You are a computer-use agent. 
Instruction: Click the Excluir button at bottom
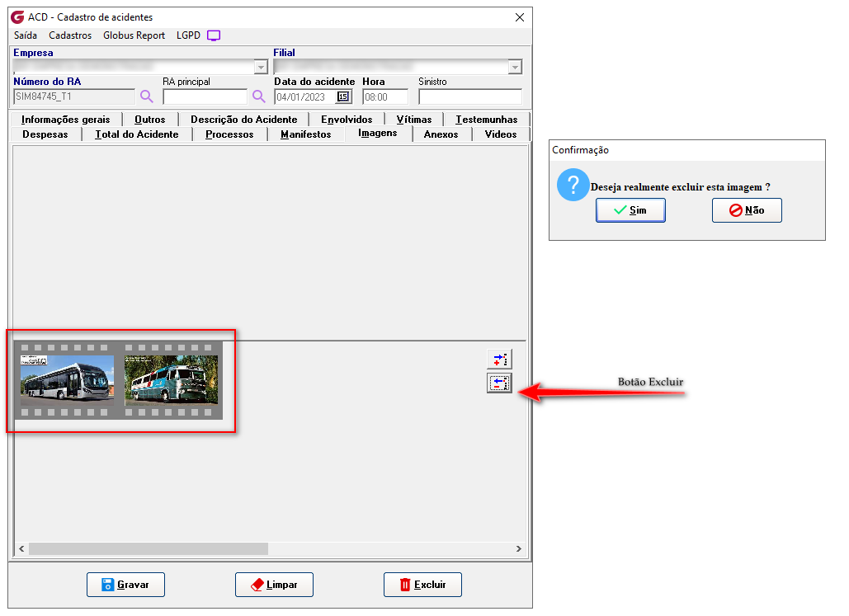[423, 585]
